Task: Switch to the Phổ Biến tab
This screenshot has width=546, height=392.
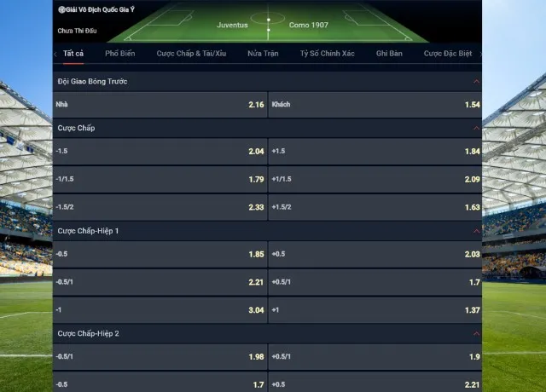Action: click(x=120, y=54)
